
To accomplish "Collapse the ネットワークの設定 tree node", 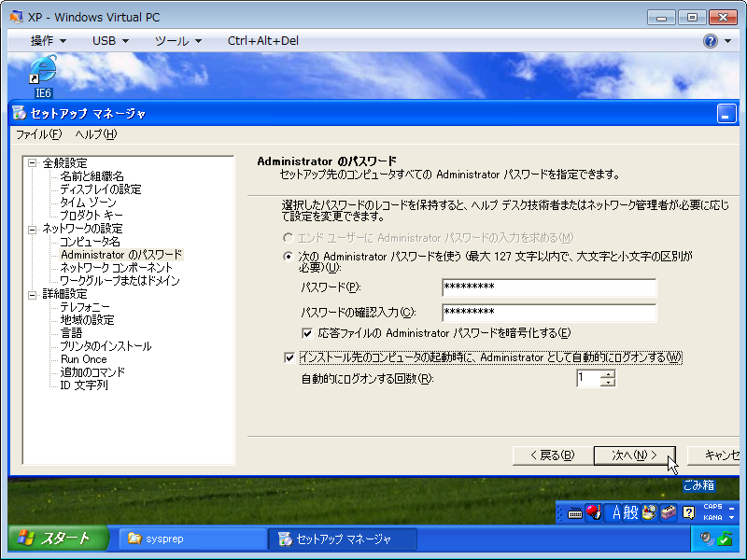I will click(33, 230).
